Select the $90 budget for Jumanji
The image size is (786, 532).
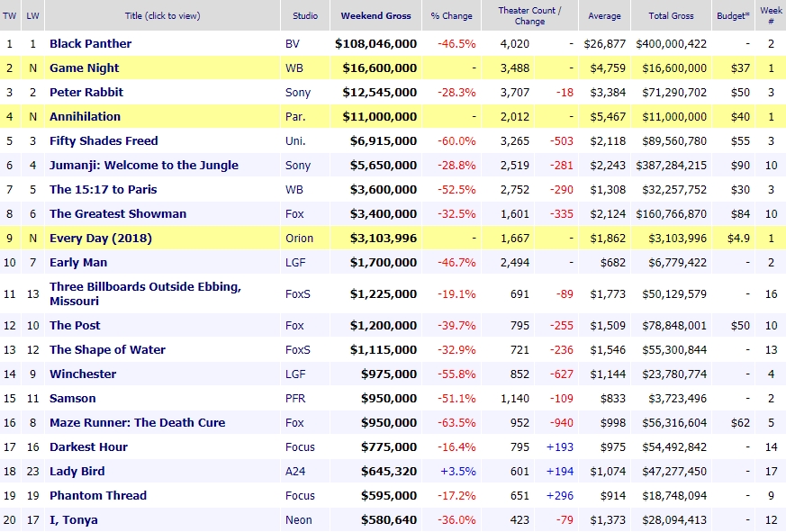pos(740,166)
